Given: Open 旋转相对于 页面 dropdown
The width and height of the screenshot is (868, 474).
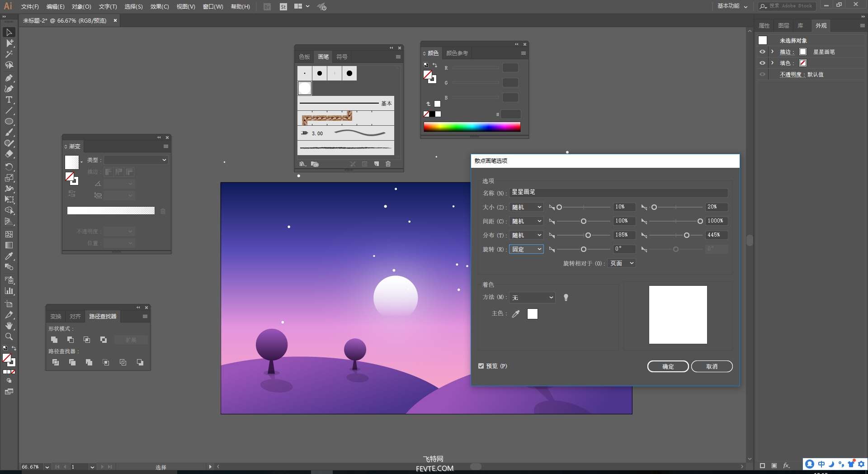Looking at the screenshot, I should pos(622,263).
